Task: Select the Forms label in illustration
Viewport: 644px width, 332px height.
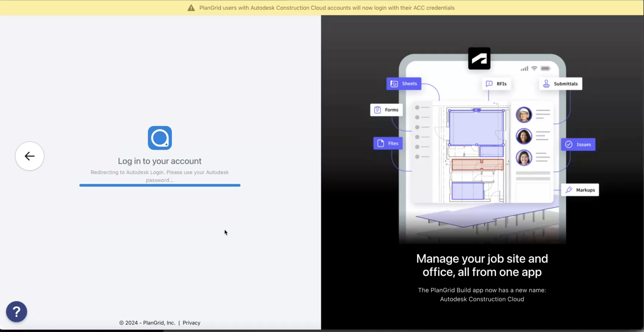Action: point(386,110)
